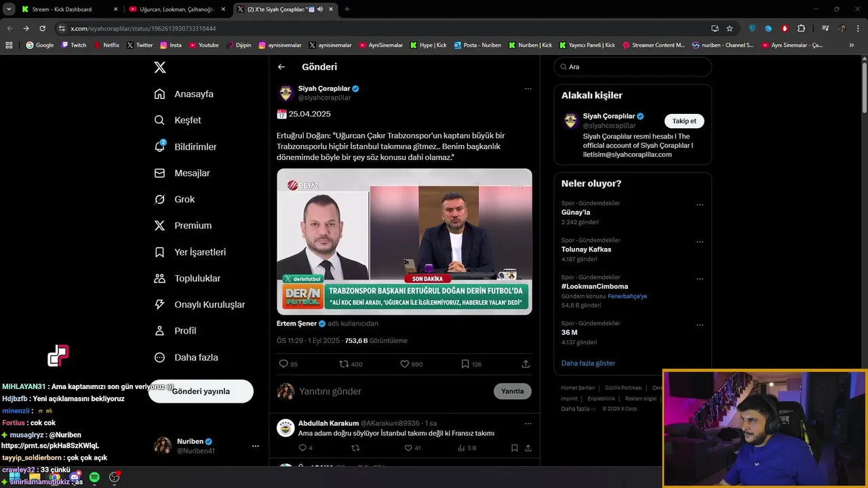Open Keşfet search page
Viewport: 868px width, 488px height.
[x=178, y=120]
